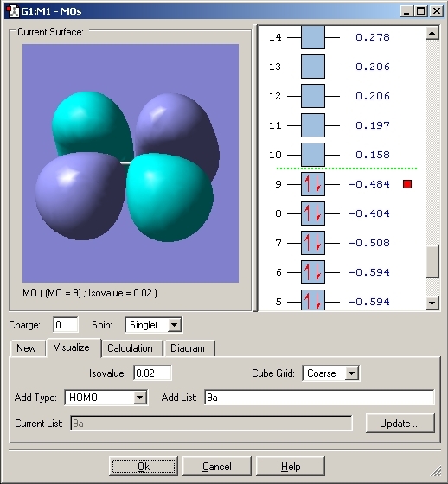Switch to the Diagram tab
Viewport: 448px width, 484px height.
pyautogui.click(x=188, y=348)
